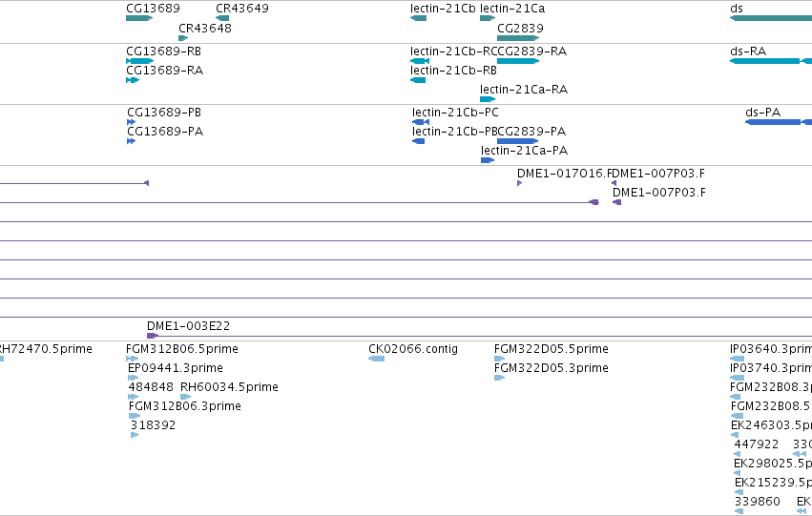Select the FGM312B06.5prime EST glyph
812x516 pixels.
[x=132, y=359]
